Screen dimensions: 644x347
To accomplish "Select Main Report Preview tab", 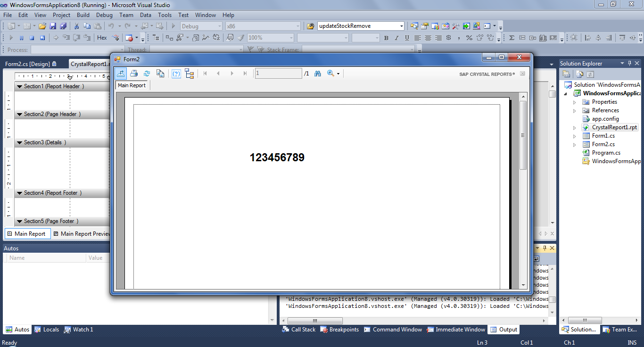I will [x=81, y=234].
